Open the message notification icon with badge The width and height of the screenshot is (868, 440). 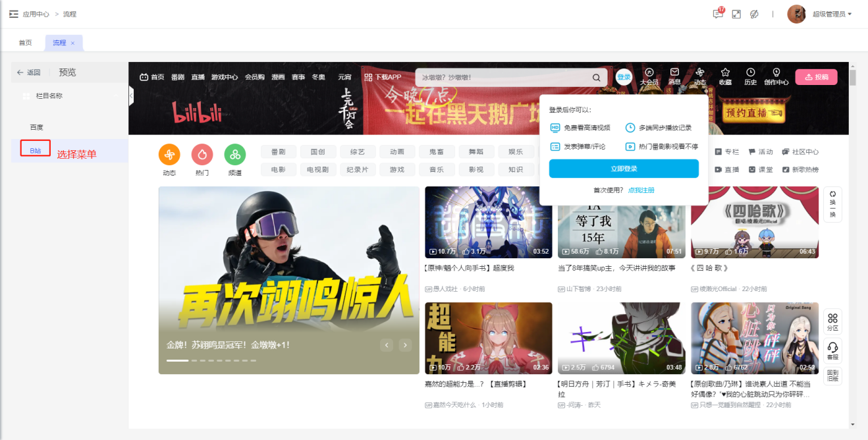tap(718, 14)
